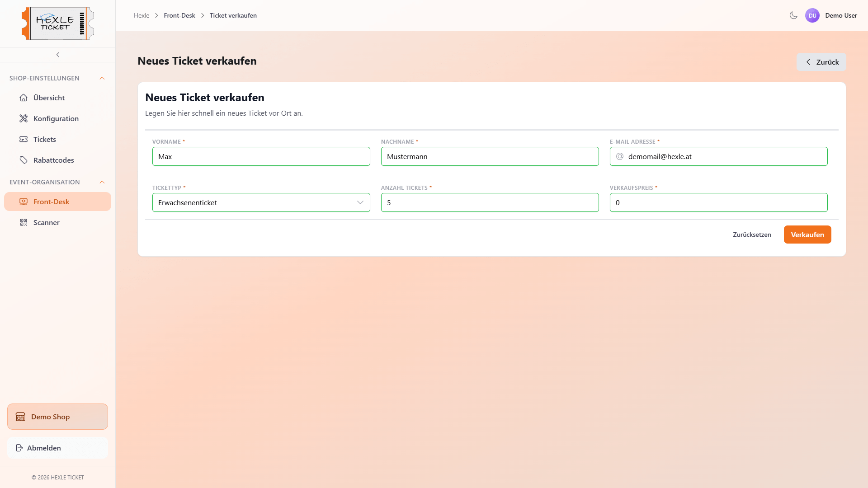Toggle dark mode with the moon icon

click(x=793, y=15)
